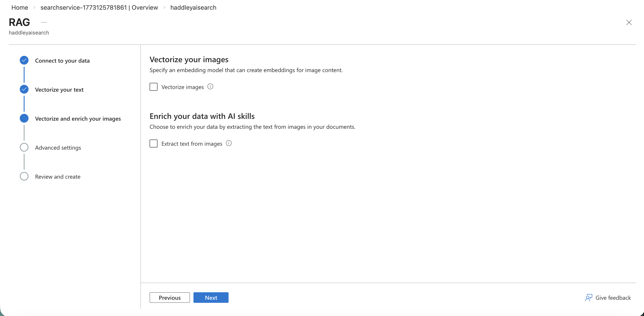Click the Advanced settings step circle
644x316 pixels.
point(24,147)
